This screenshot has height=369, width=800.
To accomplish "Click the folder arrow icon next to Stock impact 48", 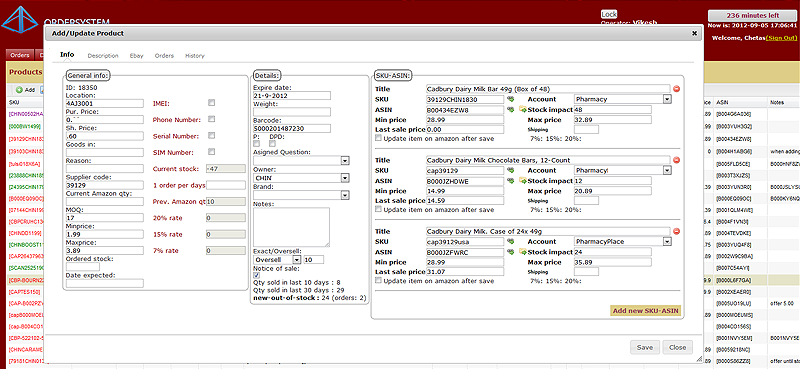I will [523, 109].
